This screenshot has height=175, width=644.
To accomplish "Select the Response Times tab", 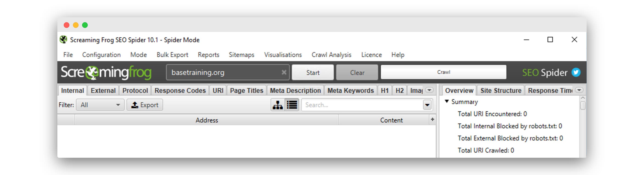I will coord(549,90).
